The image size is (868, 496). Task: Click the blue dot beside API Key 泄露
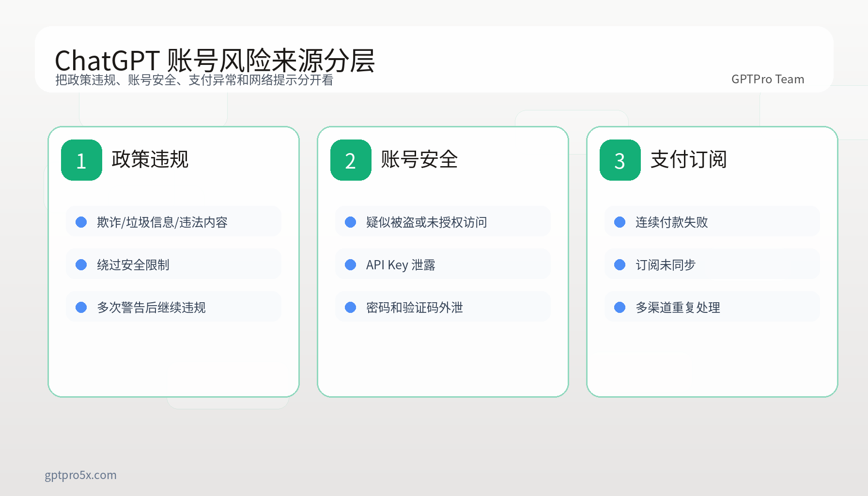351,264
